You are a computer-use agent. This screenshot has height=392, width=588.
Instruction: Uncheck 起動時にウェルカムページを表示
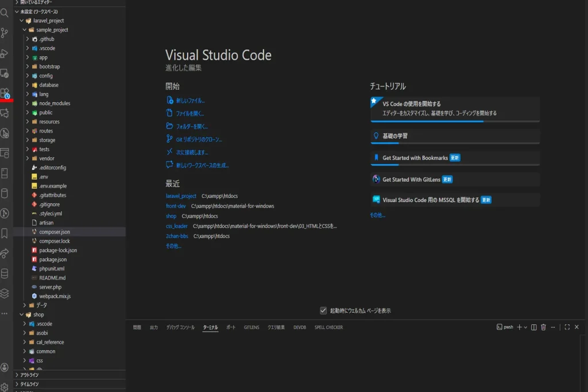coord(324,310)
